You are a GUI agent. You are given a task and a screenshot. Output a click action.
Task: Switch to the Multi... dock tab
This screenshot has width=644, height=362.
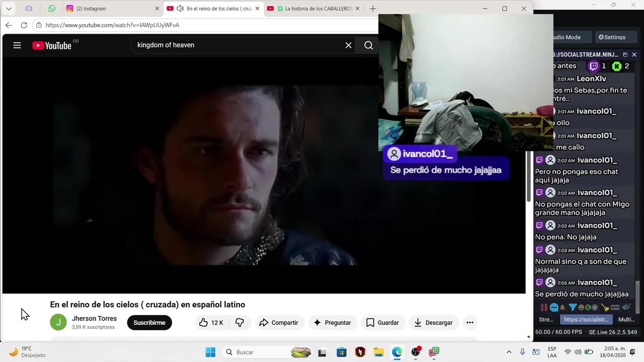626,319
